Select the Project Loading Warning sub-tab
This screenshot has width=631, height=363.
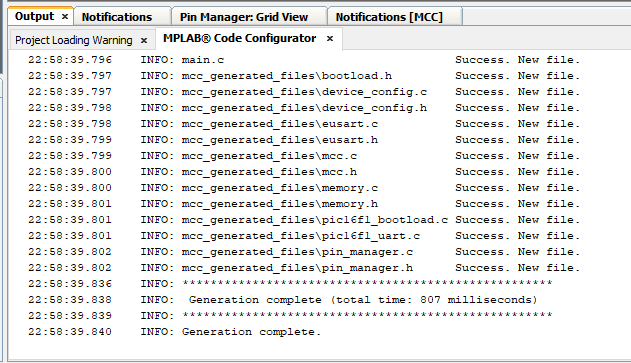[x=74, y=40]
